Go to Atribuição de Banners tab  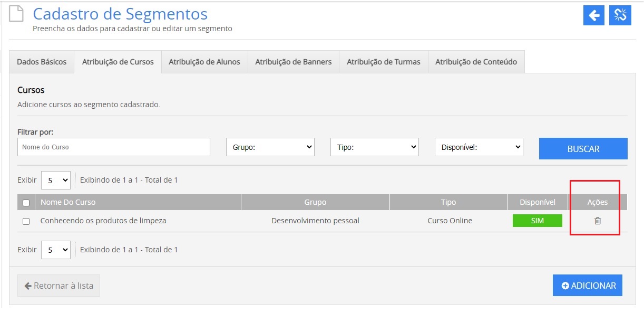click(x=294, y=62)
